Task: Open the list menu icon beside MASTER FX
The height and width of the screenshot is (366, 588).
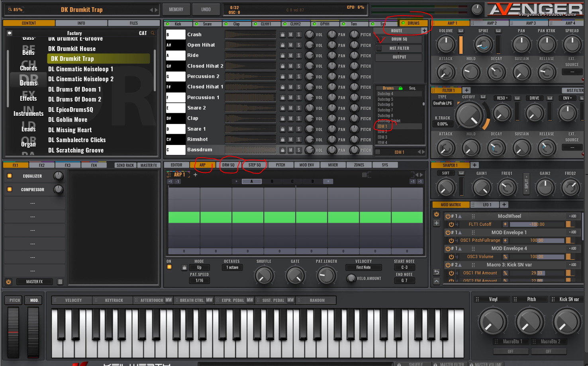Action: [60, 282]
